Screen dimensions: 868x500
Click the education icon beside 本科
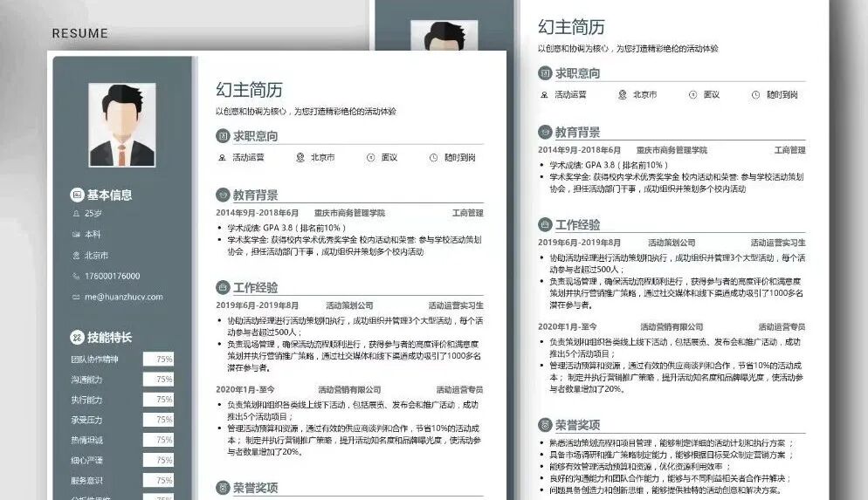pyautogui.click(x=76, y=235)
